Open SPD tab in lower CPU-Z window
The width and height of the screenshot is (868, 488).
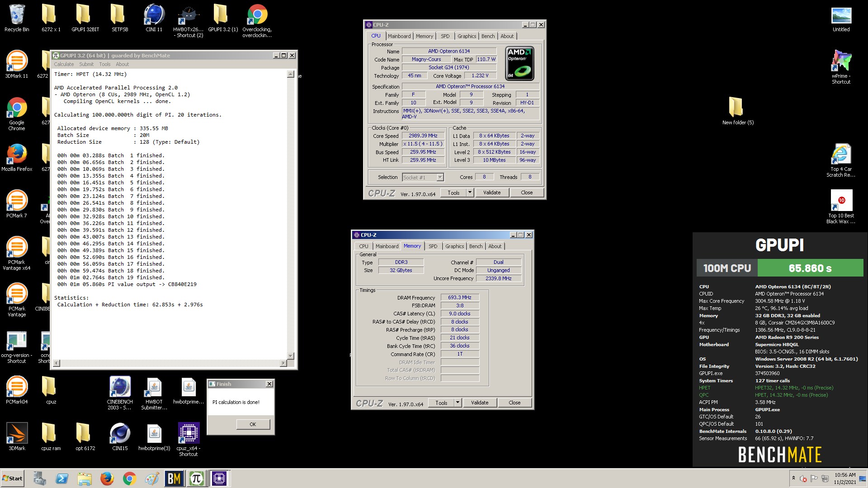(433, 246)
